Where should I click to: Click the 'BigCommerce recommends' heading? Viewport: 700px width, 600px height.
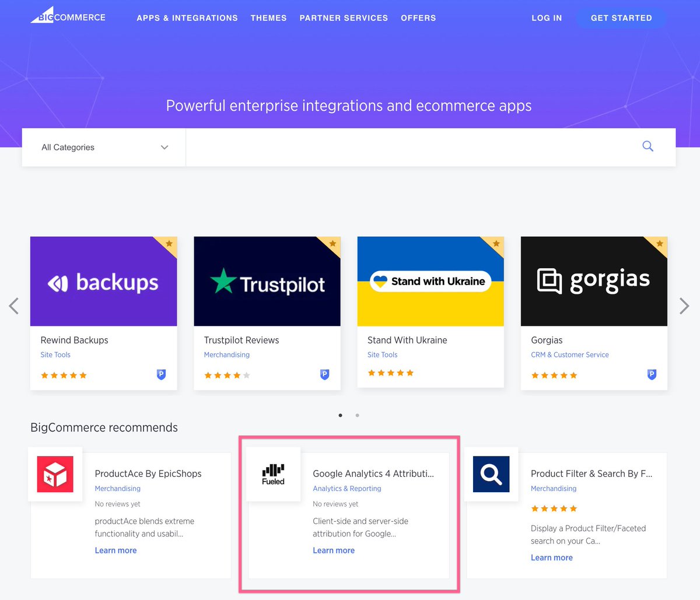click(x=104, y=427)
